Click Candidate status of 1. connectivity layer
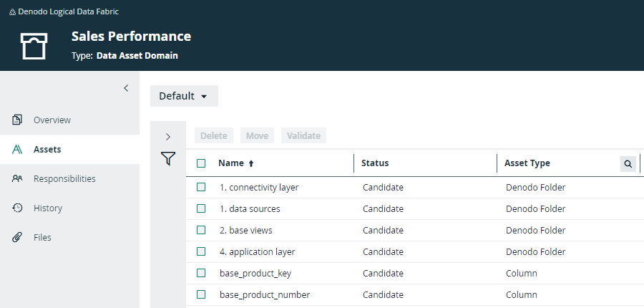 point(383,187)
